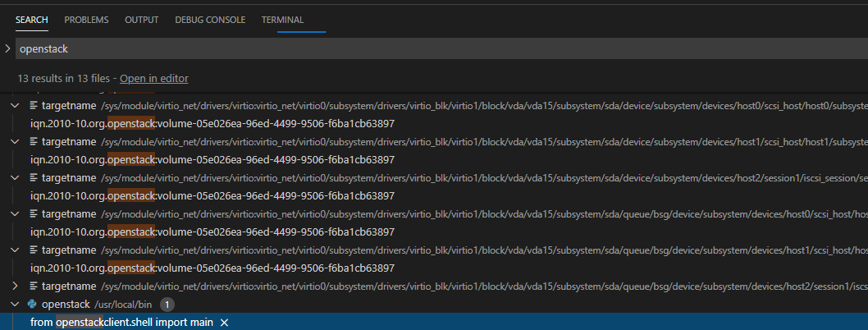Click the "/usr/local/bin" path text

tap(125, 305)
